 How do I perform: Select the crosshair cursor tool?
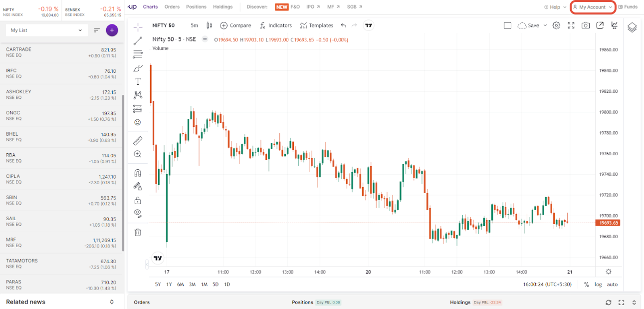[x=138, y=27]
